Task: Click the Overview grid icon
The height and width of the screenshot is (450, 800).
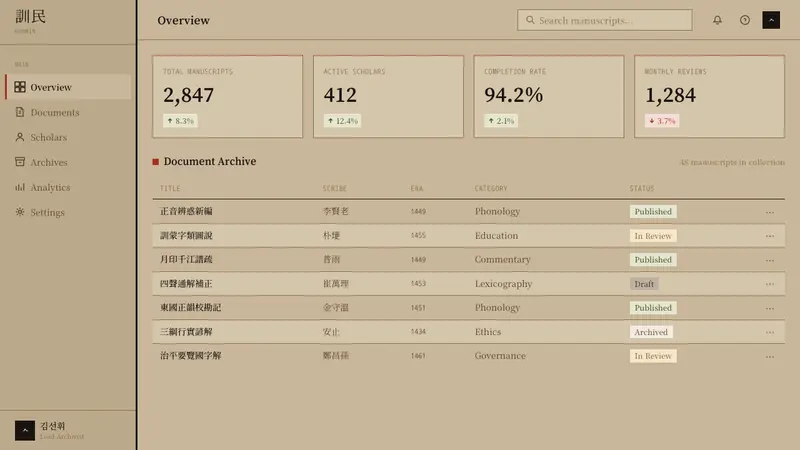Action: (20, 87)
